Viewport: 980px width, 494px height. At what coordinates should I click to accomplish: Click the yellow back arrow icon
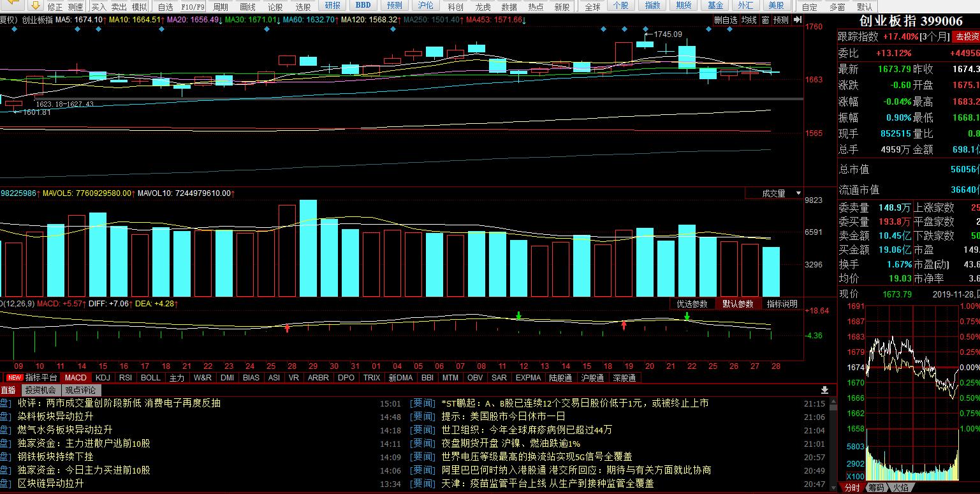tap(13, 6)
